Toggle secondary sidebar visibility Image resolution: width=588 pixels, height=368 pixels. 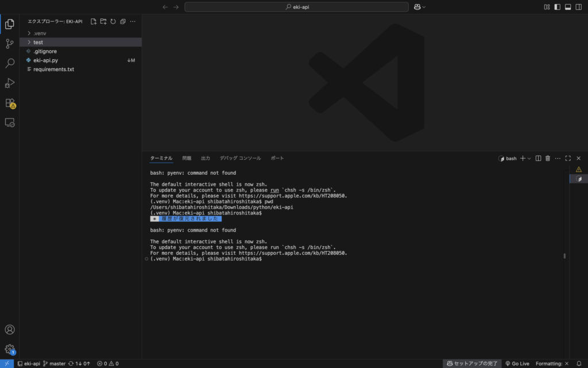point(579,7)
